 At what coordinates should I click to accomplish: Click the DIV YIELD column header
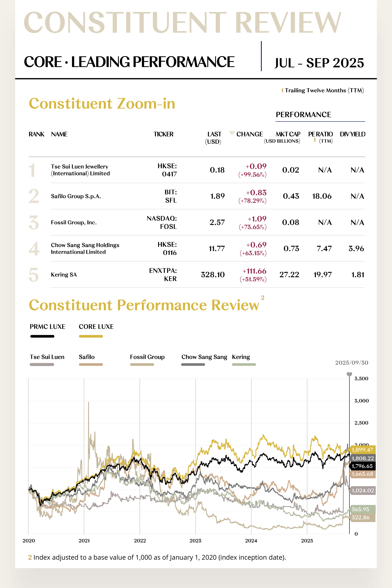pos(352,134)
